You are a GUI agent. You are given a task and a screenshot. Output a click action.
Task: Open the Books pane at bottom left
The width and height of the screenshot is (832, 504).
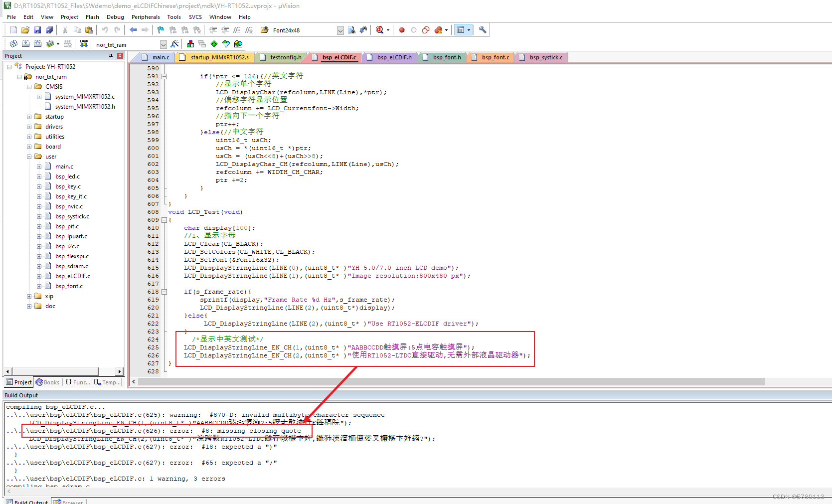pyautogui.click(x=47, y=382)
